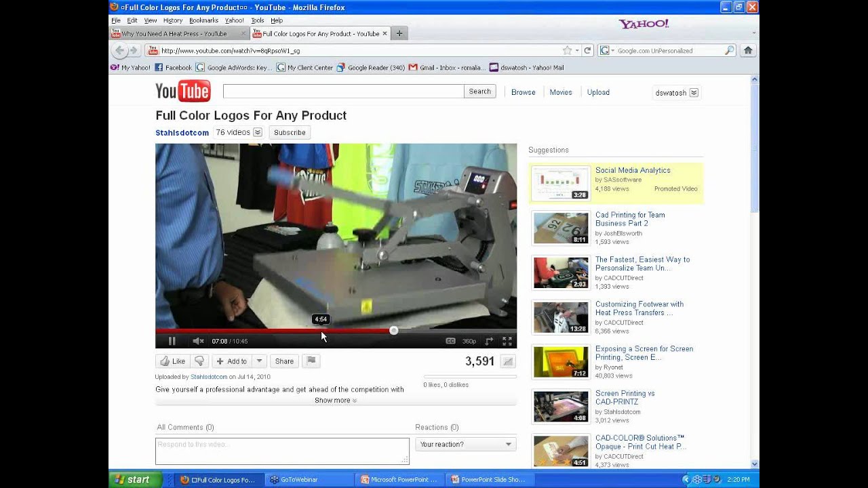Open a new tab with plus button
This screenshot has height=488, width=868.
click(x=399, y=33)
